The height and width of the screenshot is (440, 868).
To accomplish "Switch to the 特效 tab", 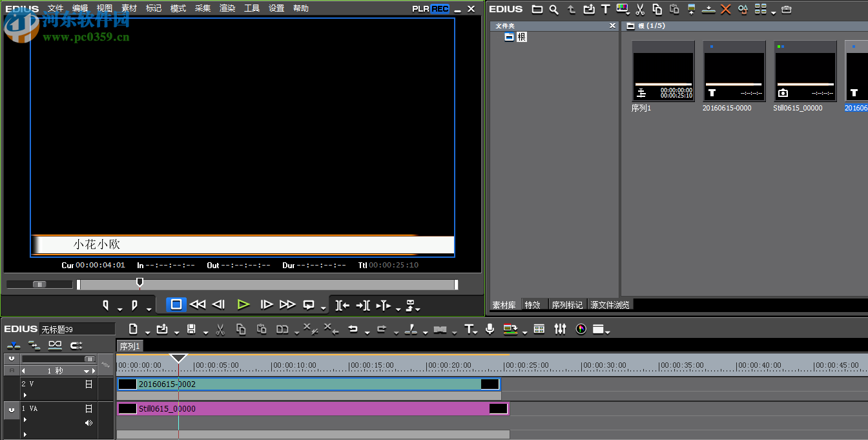I will pyautogui.click(x=533, y=305).
